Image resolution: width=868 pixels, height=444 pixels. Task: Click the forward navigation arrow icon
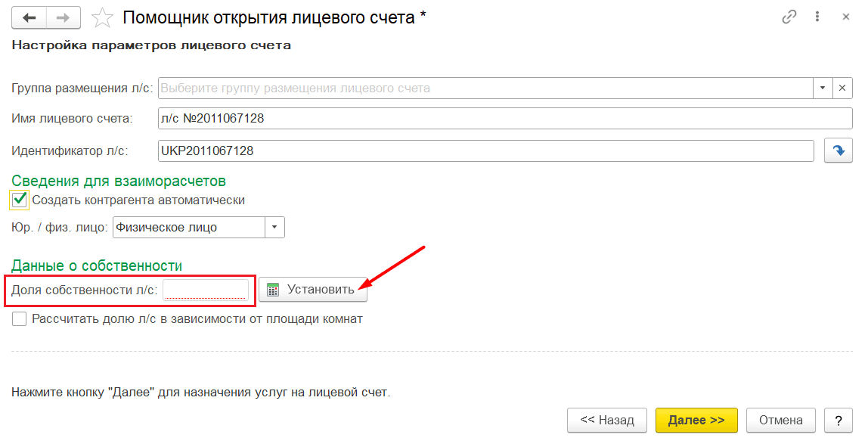coord(64,17)
